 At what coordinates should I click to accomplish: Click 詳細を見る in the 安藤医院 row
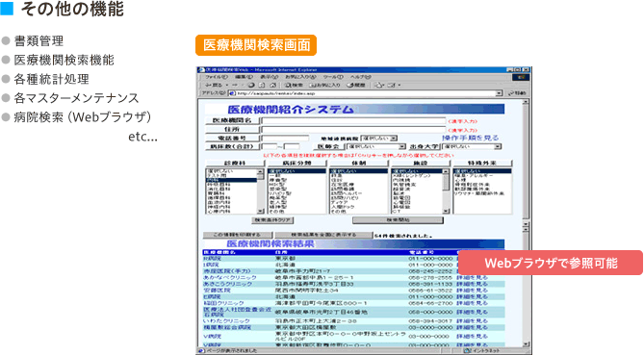pyautogui.click(x=473, y=291)
